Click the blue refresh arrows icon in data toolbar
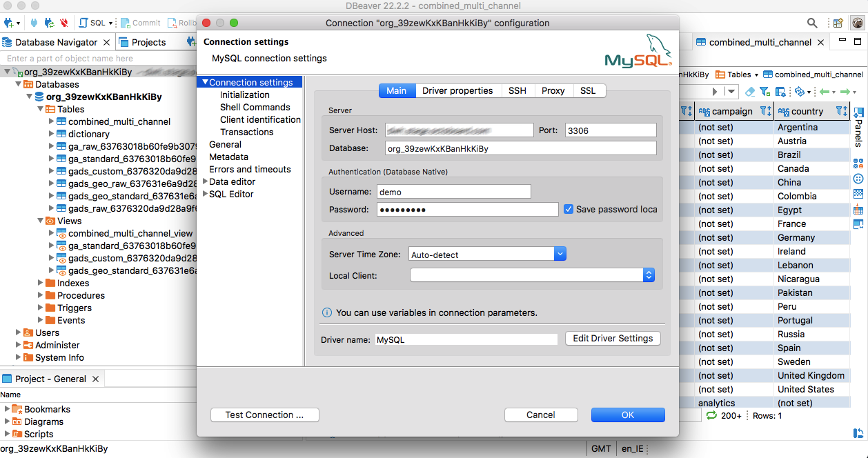Viewport: 868px width, 458px height. [x=800, y=92]
